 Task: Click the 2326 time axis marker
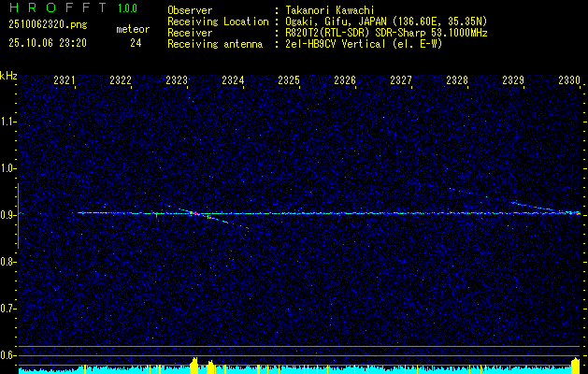[345, 79]
